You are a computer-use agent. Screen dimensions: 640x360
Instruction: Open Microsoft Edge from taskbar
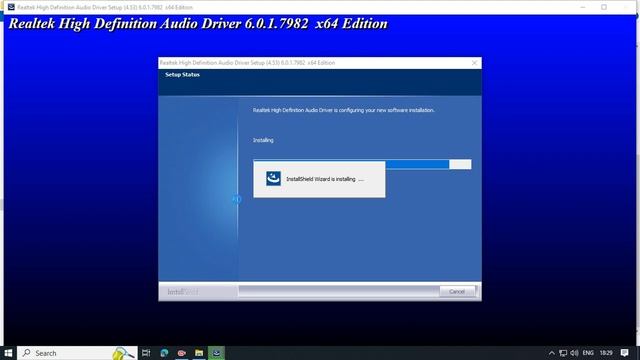click(164, 353)
